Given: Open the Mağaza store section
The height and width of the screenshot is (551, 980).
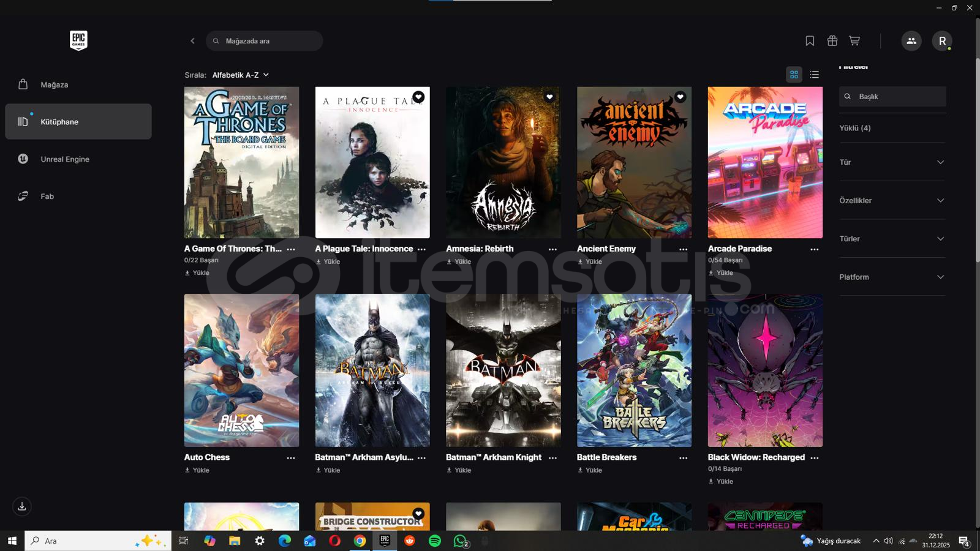Looking at the screenshot, I should [x=78, y=84].
